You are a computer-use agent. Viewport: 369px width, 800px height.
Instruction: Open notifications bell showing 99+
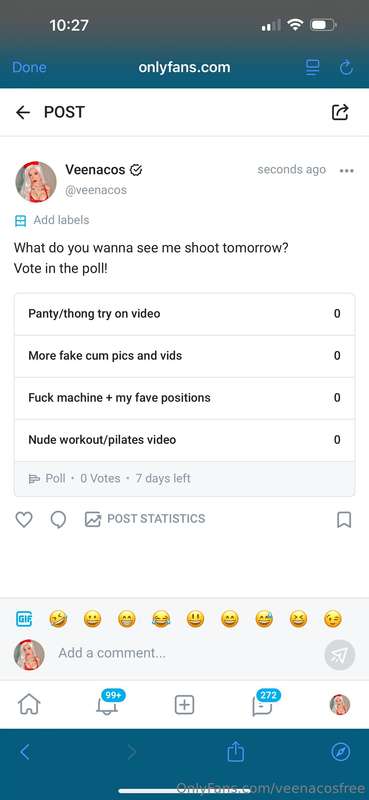click(107, 704)
